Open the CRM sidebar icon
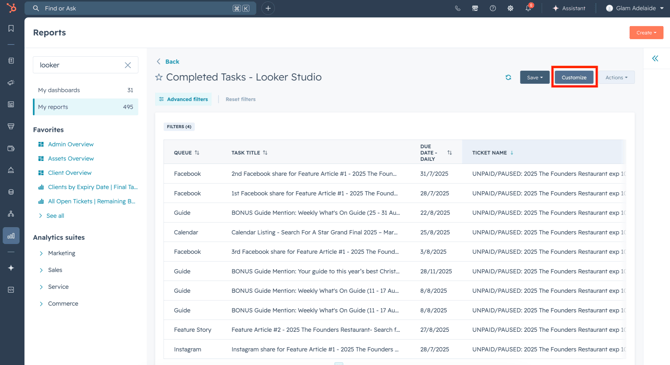670x365 pixels. point(11,61)
